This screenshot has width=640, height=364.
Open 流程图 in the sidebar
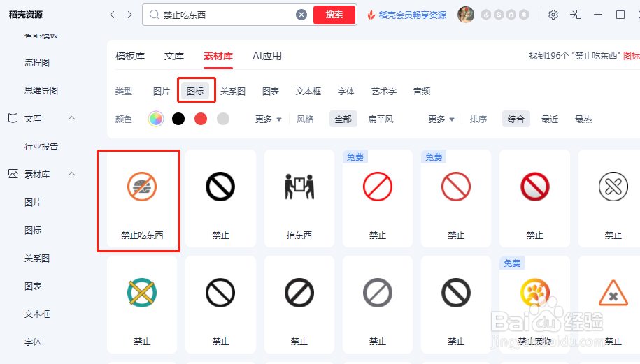click(37, 63)
